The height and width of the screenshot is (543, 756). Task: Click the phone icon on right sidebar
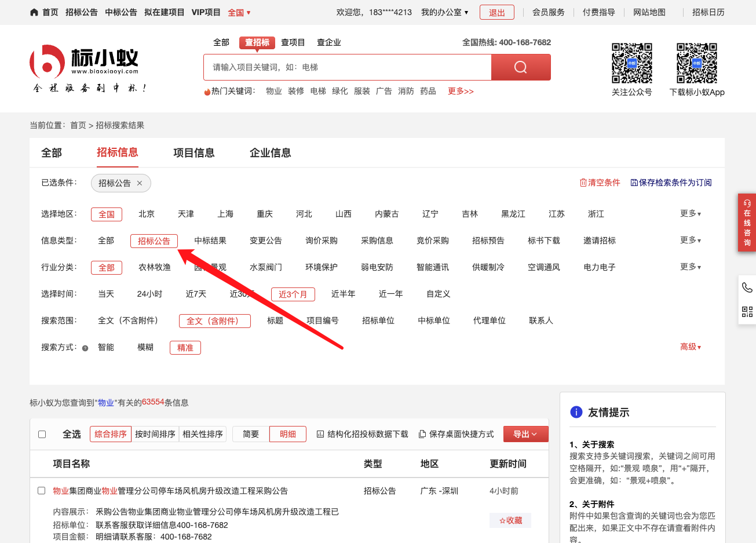(747, 287)
